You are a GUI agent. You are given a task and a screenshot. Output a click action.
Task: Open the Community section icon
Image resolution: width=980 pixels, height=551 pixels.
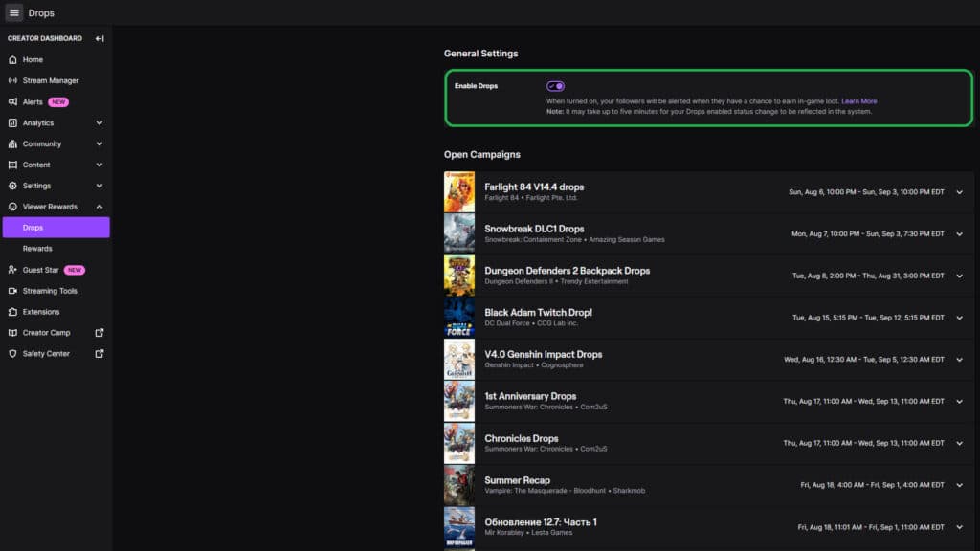11,143
